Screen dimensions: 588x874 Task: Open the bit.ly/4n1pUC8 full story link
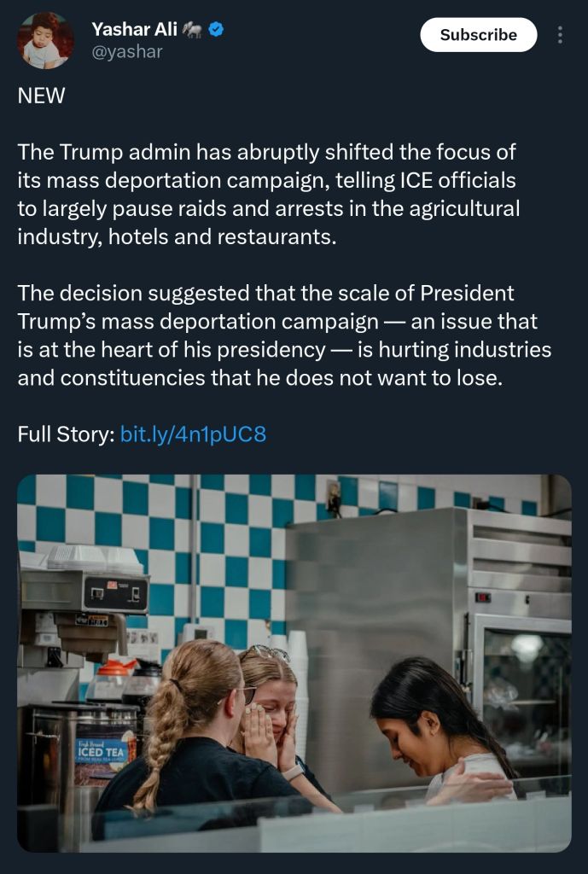point(193,434)
